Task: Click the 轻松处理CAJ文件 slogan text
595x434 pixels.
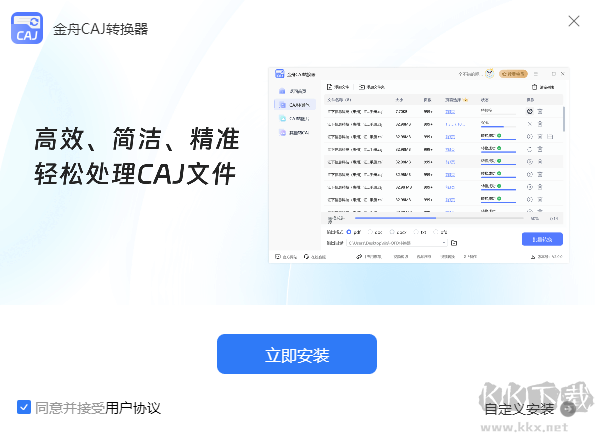Action: coord(135,174)
